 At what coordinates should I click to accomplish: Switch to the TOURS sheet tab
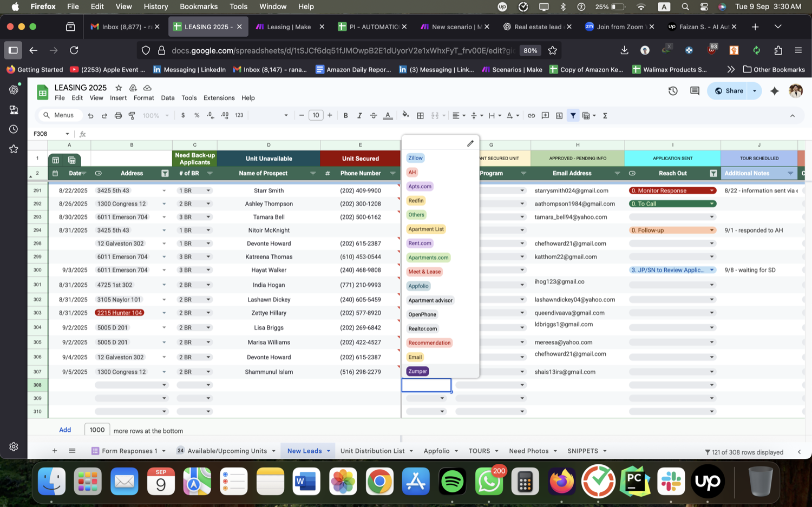click(479, 451)
